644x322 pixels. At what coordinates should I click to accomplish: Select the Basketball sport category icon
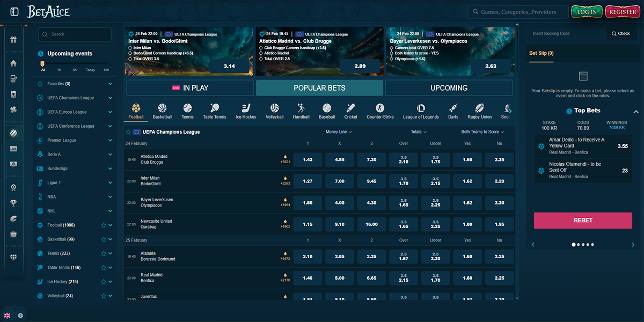(x=162, y=109)
